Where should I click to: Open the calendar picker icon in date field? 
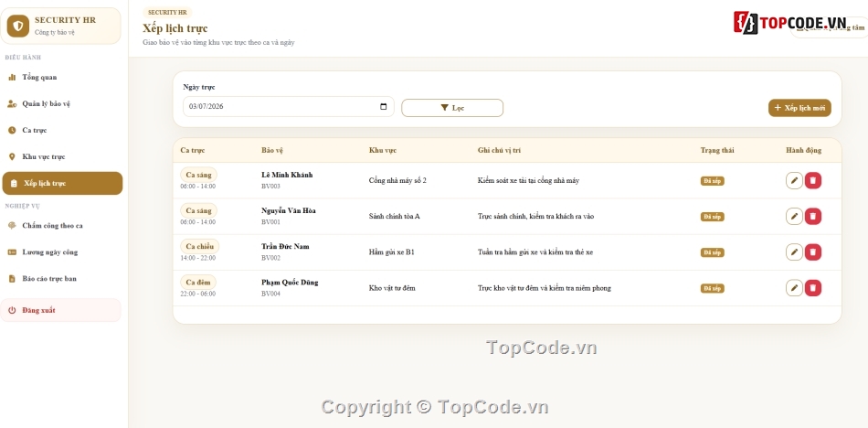384,106
